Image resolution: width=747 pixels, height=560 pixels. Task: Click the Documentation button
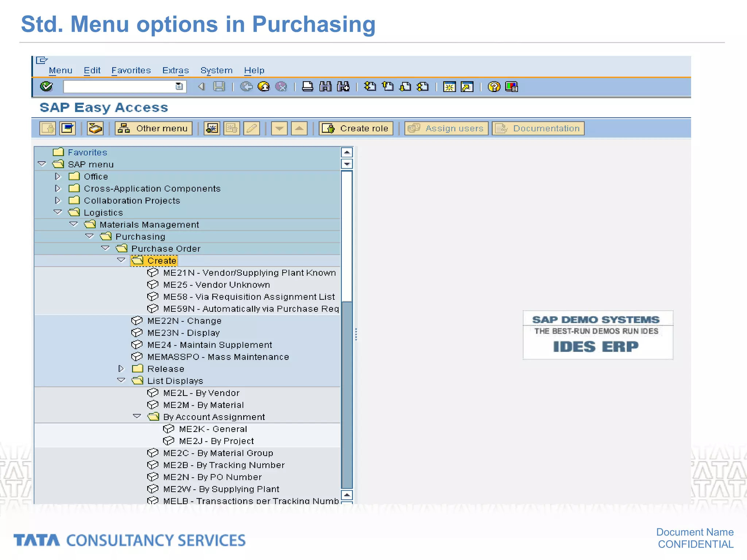[x=538, y=128]
